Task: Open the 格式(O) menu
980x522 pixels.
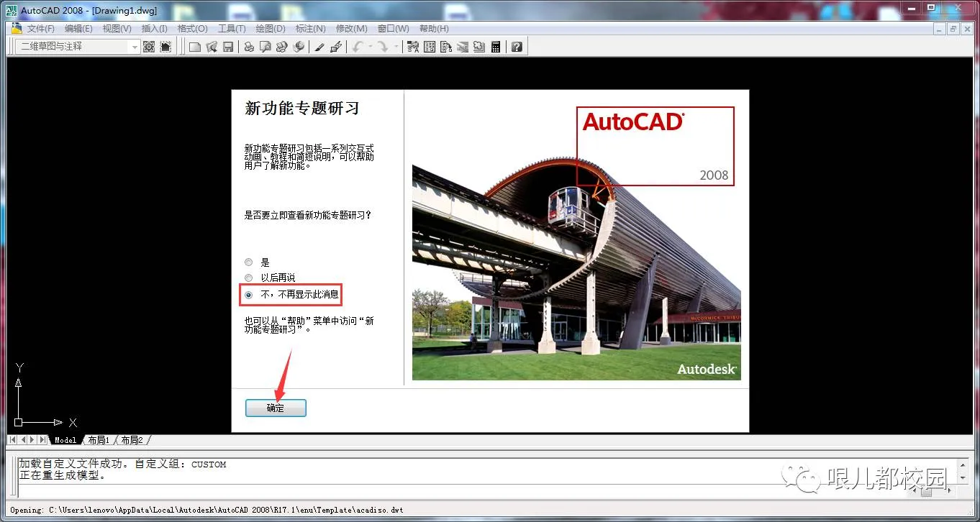Action: pos(192,29)
